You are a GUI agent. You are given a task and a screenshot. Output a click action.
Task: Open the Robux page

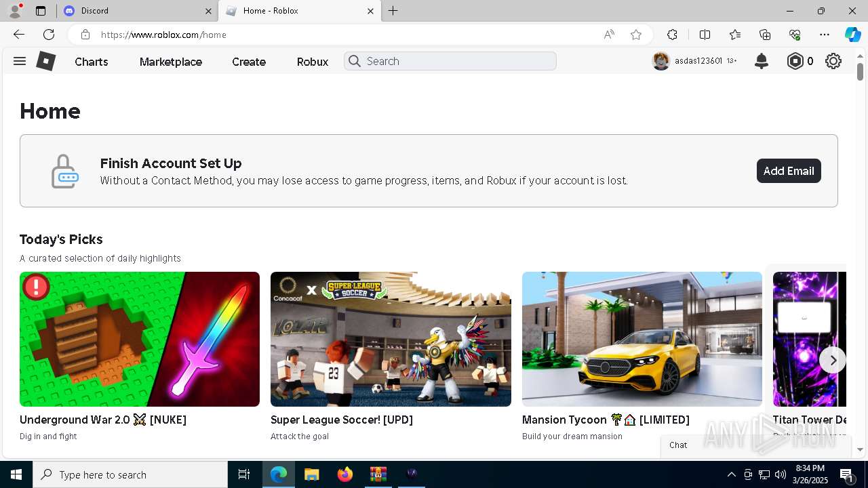click(x=313, y=62)
